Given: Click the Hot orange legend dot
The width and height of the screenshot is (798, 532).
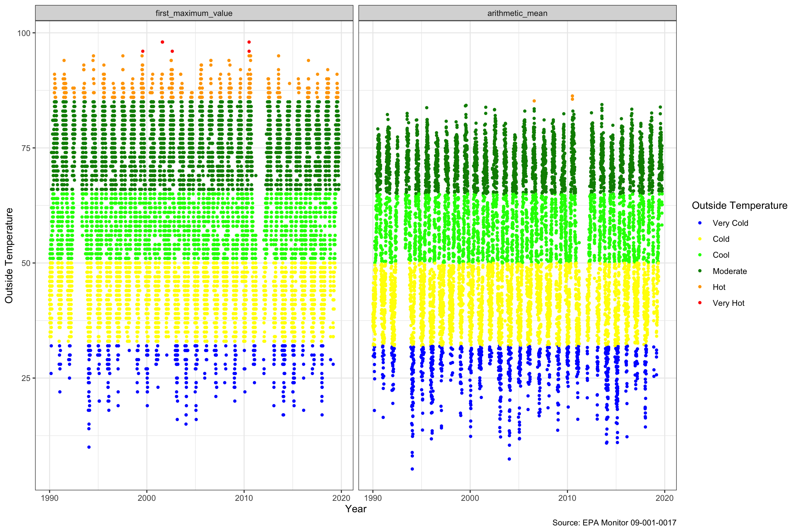Looking at the screenshot, I should pyautogui.click(x=700, y=287).
